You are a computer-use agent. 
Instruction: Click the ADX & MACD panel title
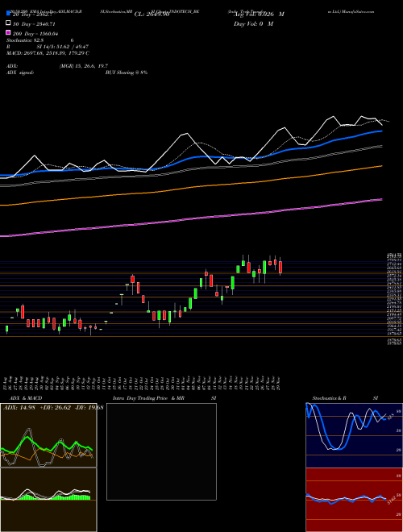26,398
